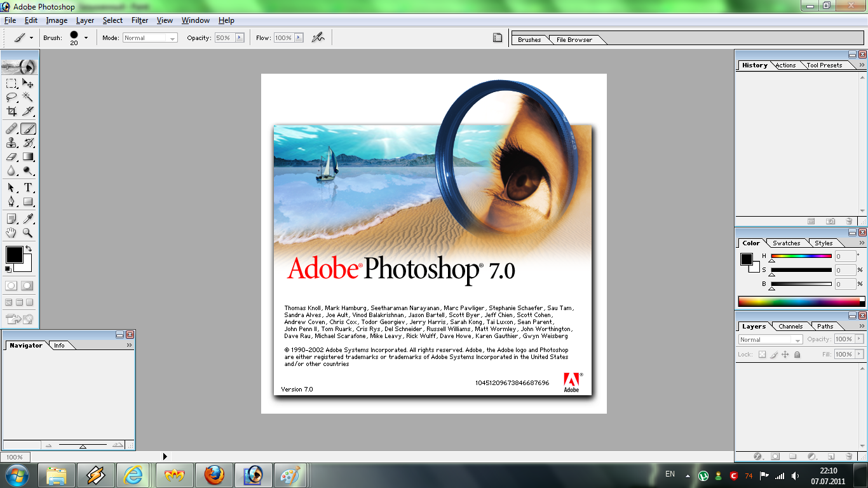Screen dimensions: 868x488
Task: Open the layer Fill slider arrow
Action: [859, 355]
